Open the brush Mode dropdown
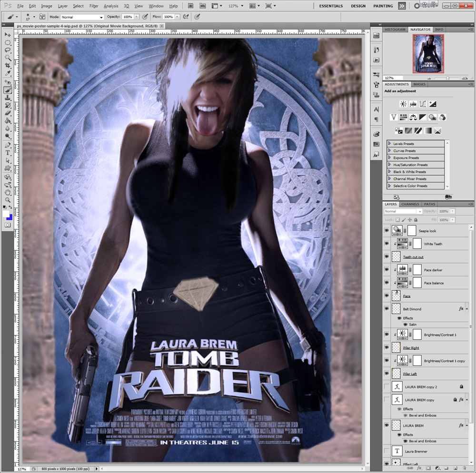476x473 pixels. (x=82, y=17)
